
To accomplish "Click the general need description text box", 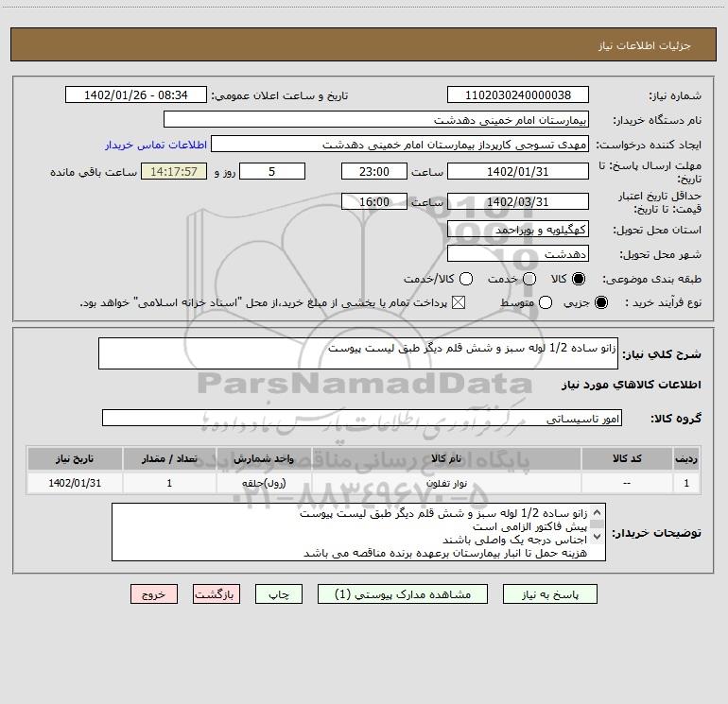I will tap(358, 353).
